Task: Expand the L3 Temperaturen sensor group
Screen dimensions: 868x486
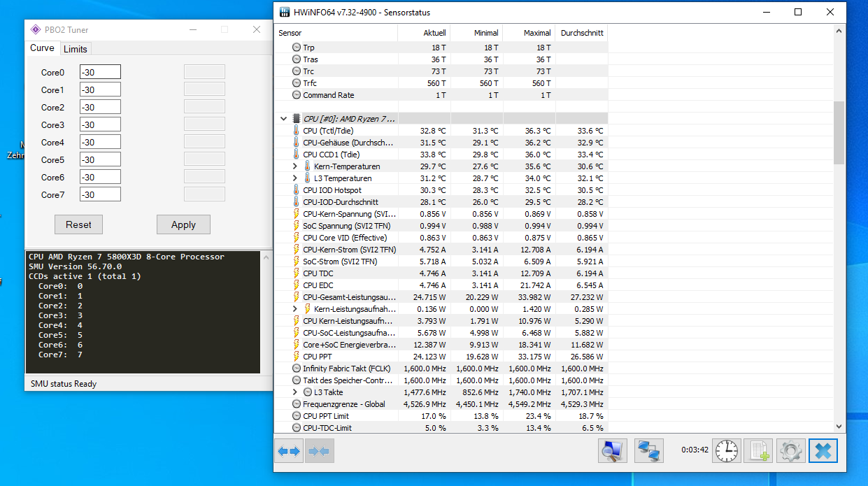Action: [295, 178]
